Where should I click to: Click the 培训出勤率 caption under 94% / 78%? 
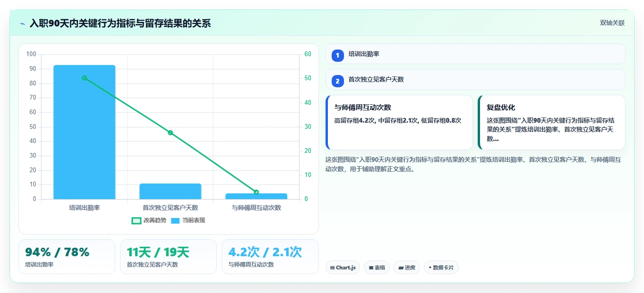click(39, 265)
